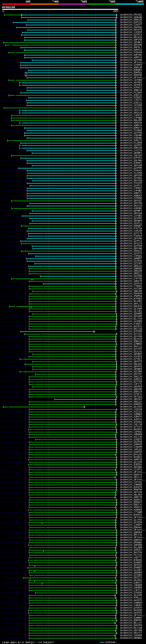Click the red 20% identity legend segment
Screen dimensions: 146x644
pyautogui.click(x=16, y=4)
